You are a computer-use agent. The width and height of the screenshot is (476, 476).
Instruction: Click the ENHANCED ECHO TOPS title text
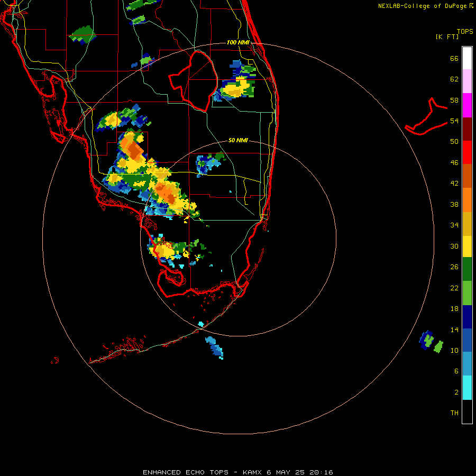[x=186, y=472]
